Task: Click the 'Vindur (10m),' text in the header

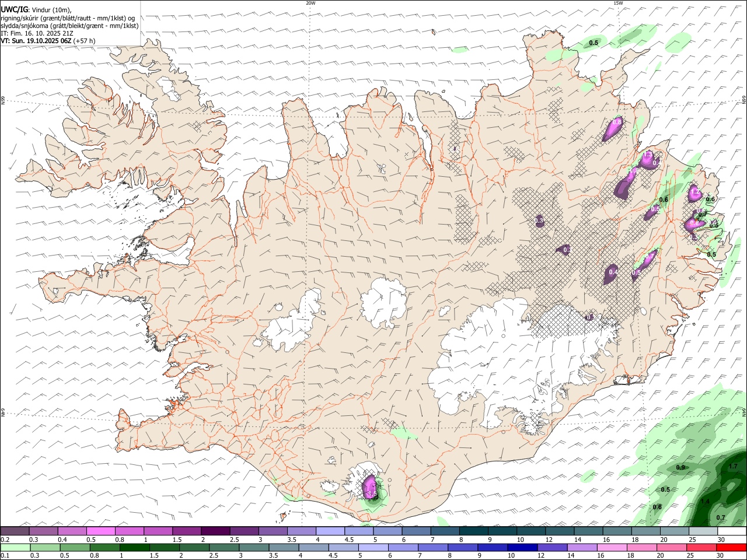Action: point(51,10)
